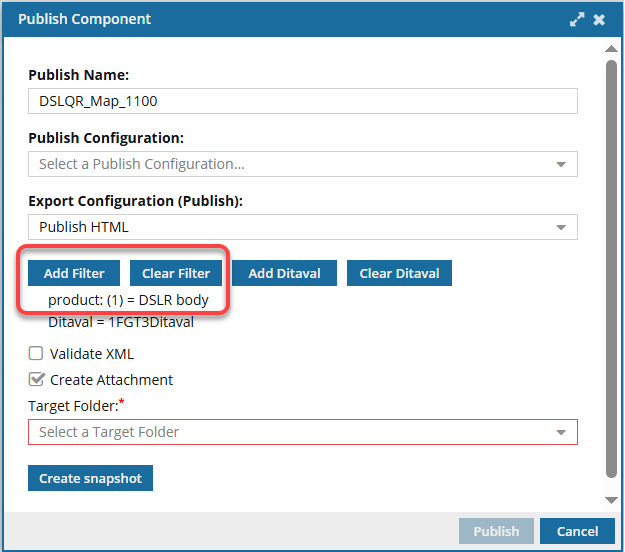Screen dimensions: 625x552
Task: Enable the Validate XML checkbox
Action: (36, 353)
